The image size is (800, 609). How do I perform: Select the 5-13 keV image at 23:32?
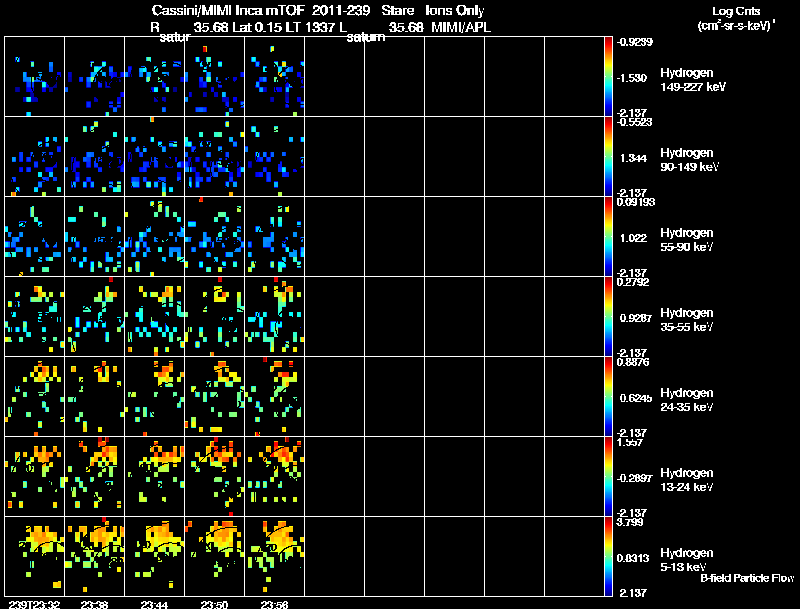tap(35, 556)
